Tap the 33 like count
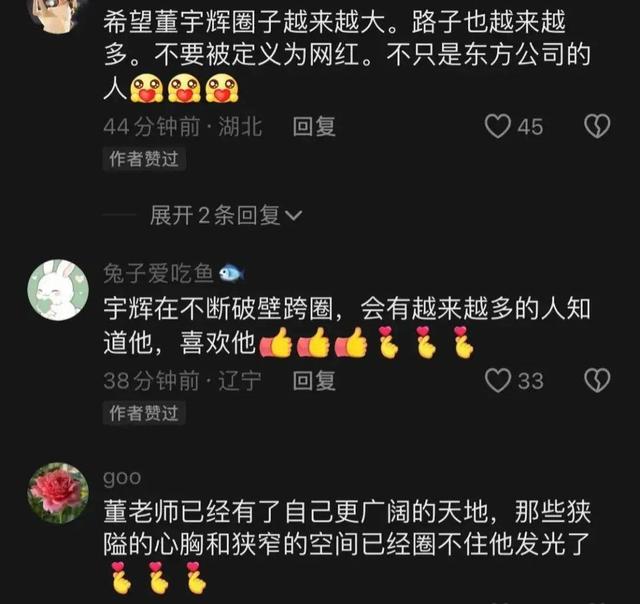 coord(530,381)
